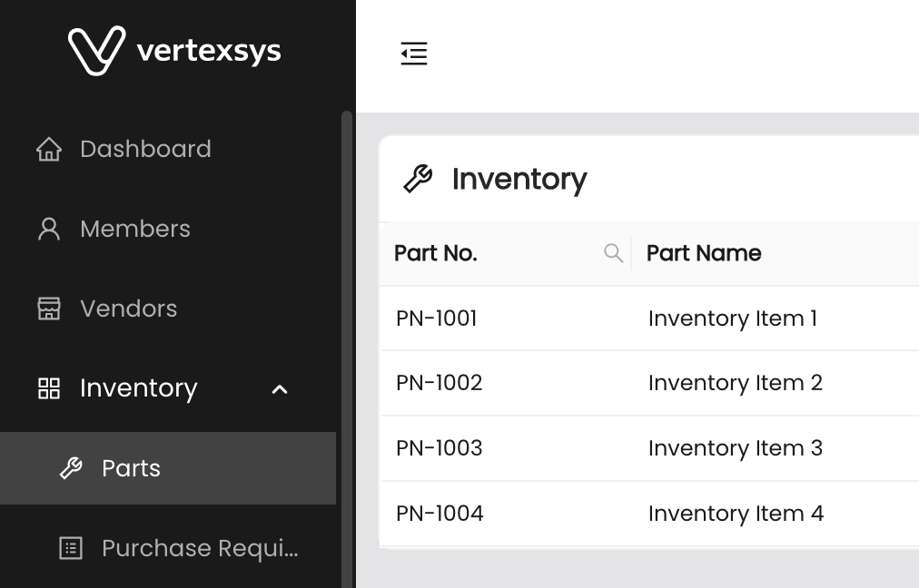Open the Vendors section
Viewport: 919px width, 588px height.
pyautogui.click(x=129, y=308)
